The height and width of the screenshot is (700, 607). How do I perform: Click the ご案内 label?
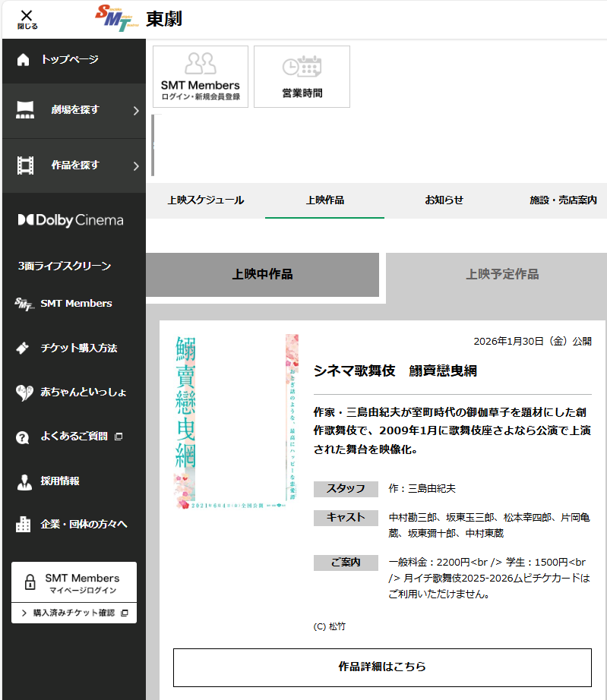pyautogui.click(x=346, y=563)
